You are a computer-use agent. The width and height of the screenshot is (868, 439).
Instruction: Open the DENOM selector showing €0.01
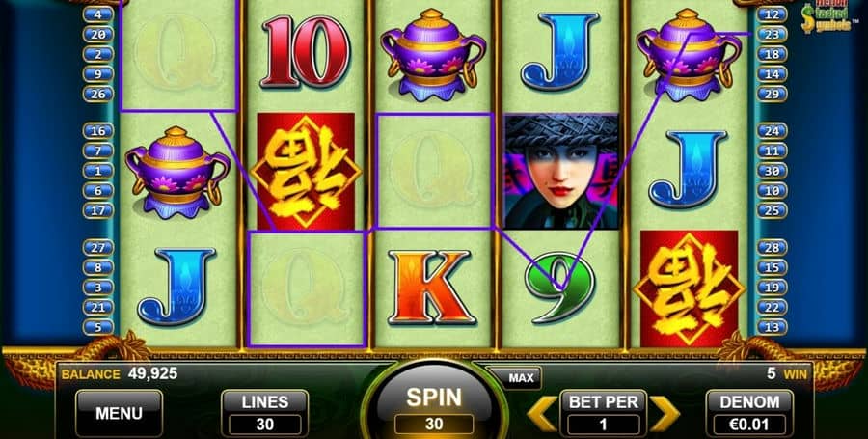point(749,413)
